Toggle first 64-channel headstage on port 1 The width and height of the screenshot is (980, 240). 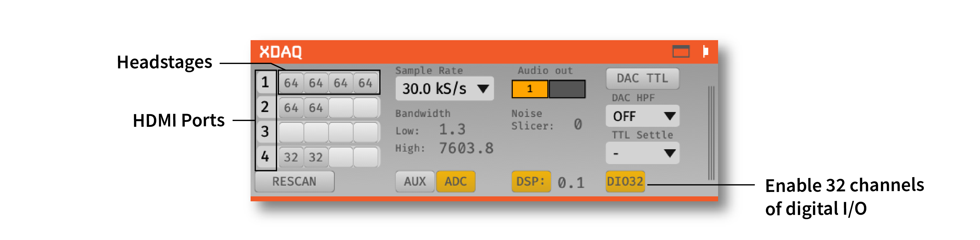click(291, 83)
